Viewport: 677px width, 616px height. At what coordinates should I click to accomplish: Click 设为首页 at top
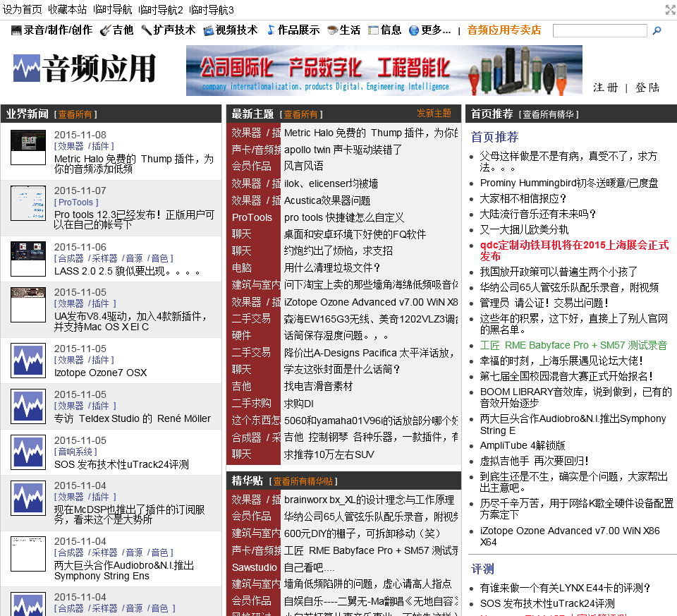click(23, 9)
